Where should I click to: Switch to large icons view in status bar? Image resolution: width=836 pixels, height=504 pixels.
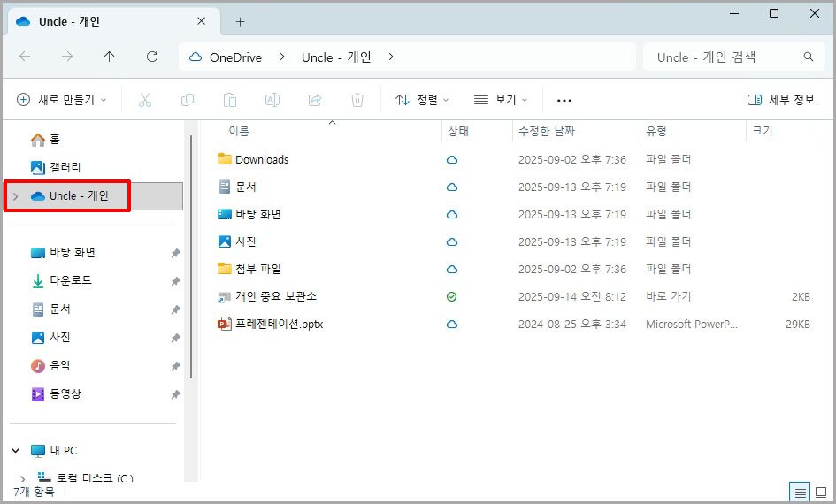pyautogui.click(x=821, y=493)
